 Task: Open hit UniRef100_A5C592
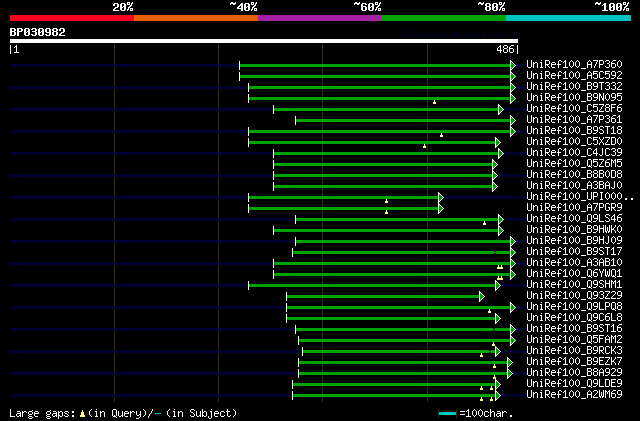574,75
